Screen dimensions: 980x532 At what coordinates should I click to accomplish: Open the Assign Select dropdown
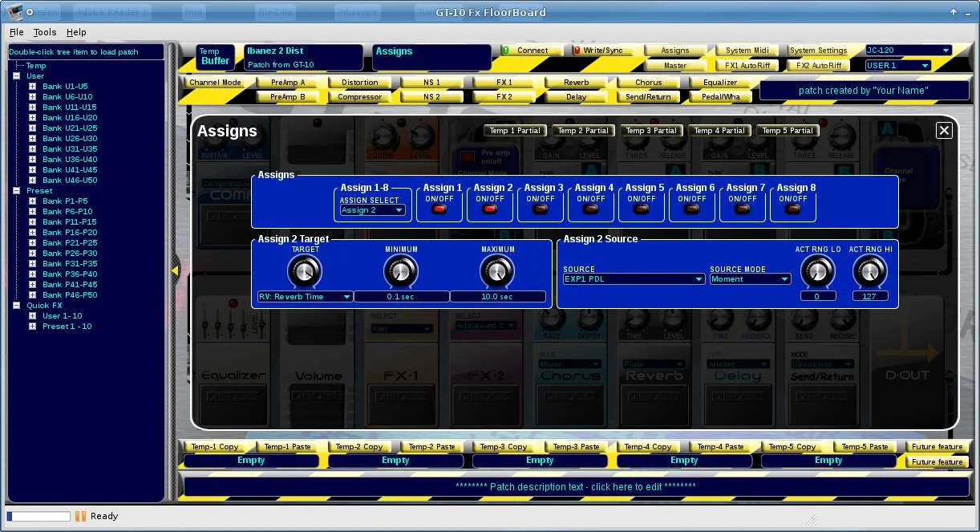click(372, 210)
